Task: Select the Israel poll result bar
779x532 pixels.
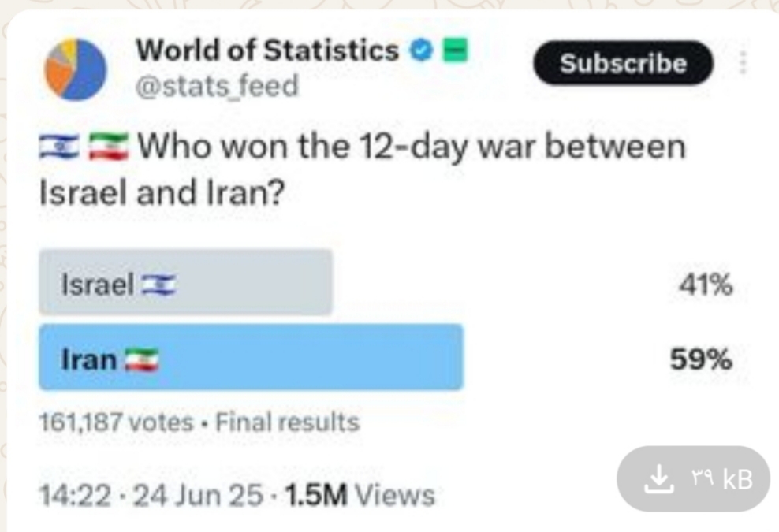Action: click(185, 282)
